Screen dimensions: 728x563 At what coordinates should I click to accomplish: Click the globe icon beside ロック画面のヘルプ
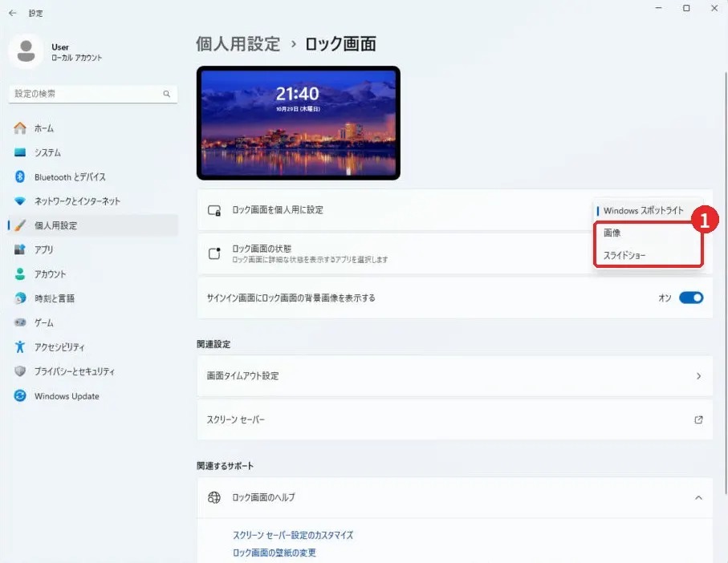pos(214,497)
